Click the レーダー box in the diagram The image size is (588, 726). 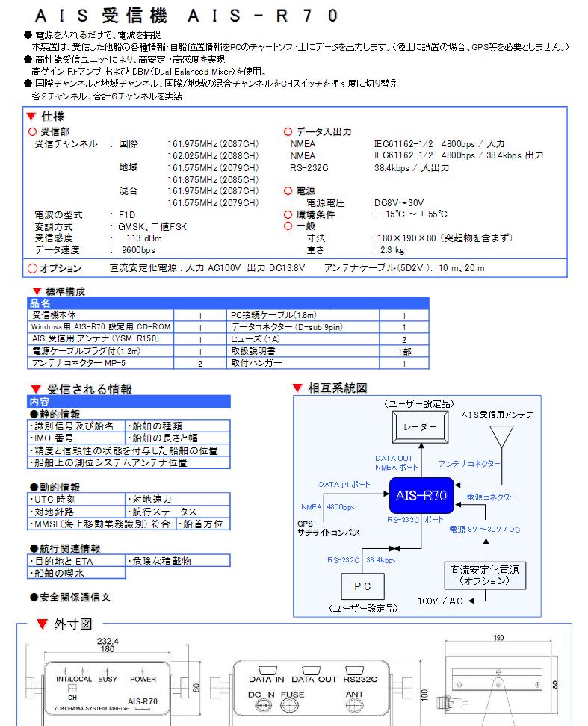click(421, 427)
